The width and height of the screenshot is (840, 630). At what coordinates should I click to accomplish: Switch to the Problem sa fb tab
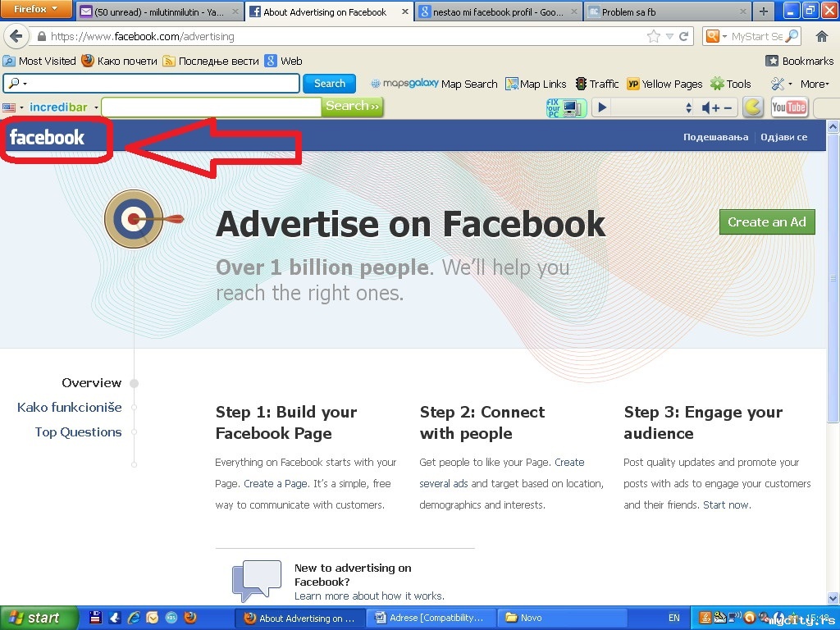coord(667,11)
